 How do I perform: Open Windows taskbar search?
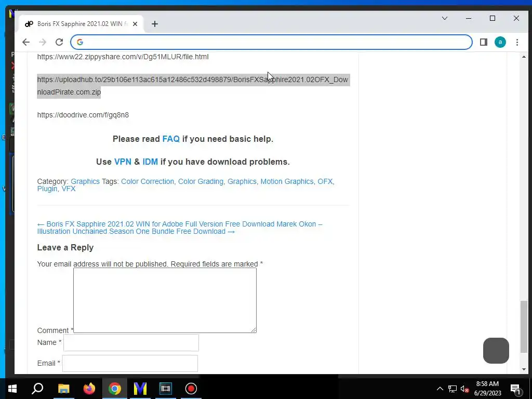(x=37, y=389)
